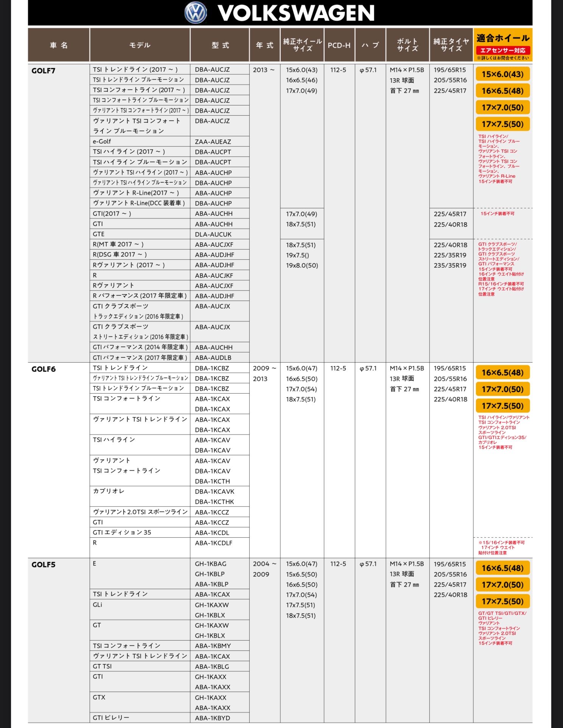Image resolution: width=563 pixels, height=728 pixels.
Task: Click the 2009 ～ 2013 model year cell
Action: coord(264,373)
